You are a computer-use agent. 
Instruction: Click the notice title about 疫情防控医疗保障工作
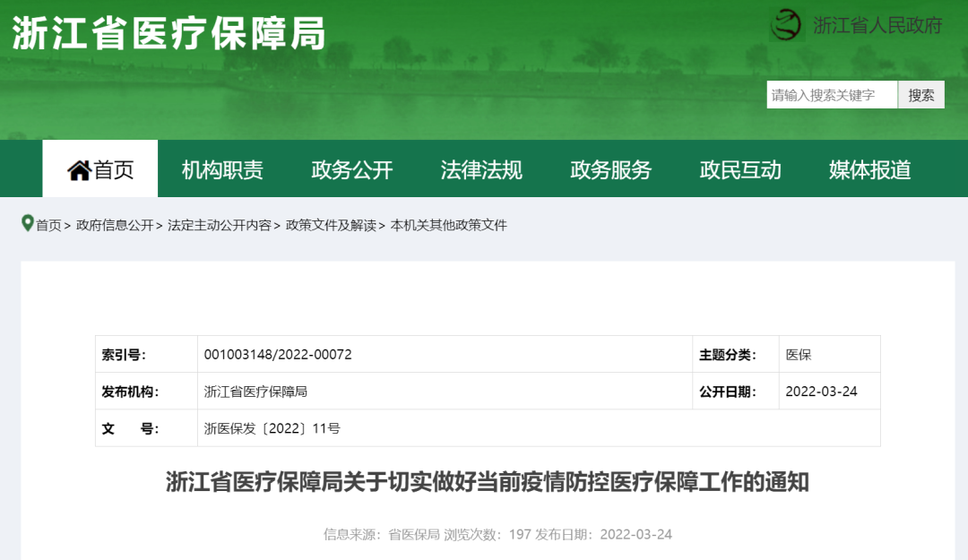coord(487,481)
